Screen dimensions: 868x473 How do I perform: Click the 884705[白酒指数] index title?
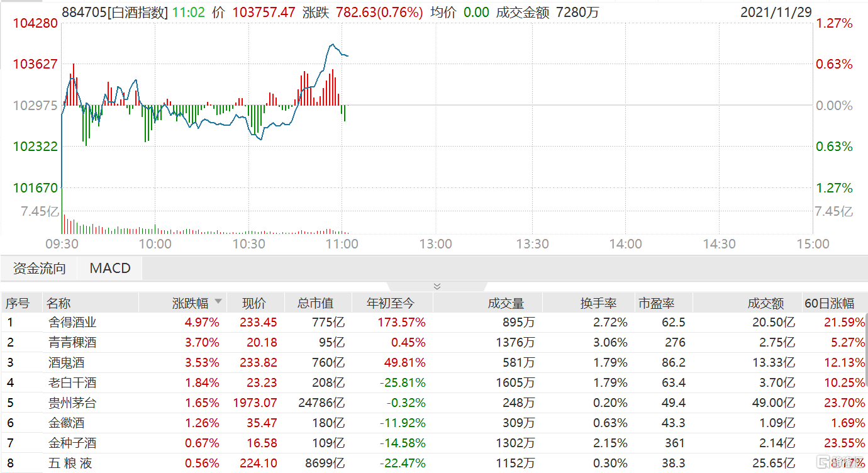click(x=114, y=12)
